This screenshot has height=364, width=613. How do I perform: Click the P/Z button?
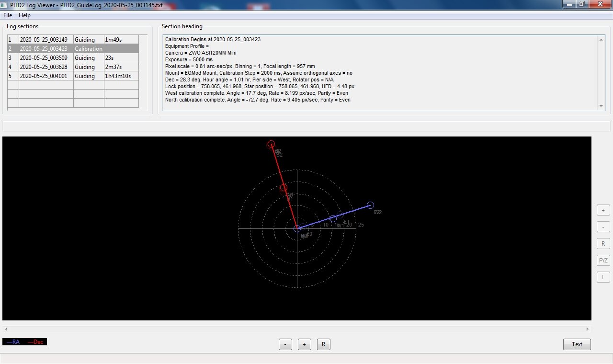[x=603, y=261]
